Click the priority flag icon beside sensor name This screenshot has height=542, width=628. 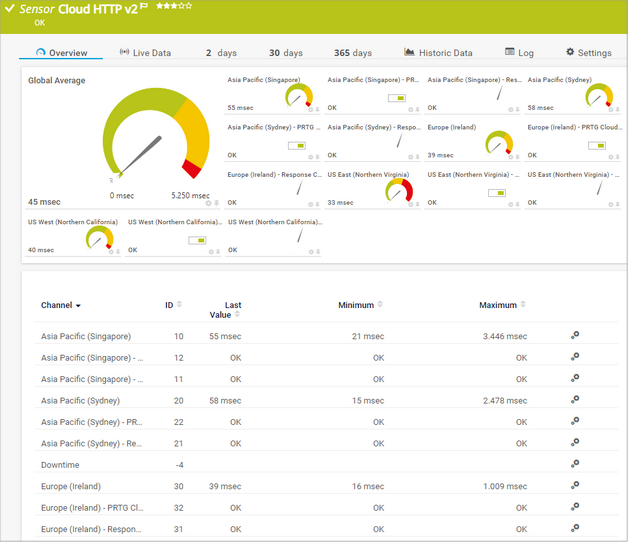144,6
